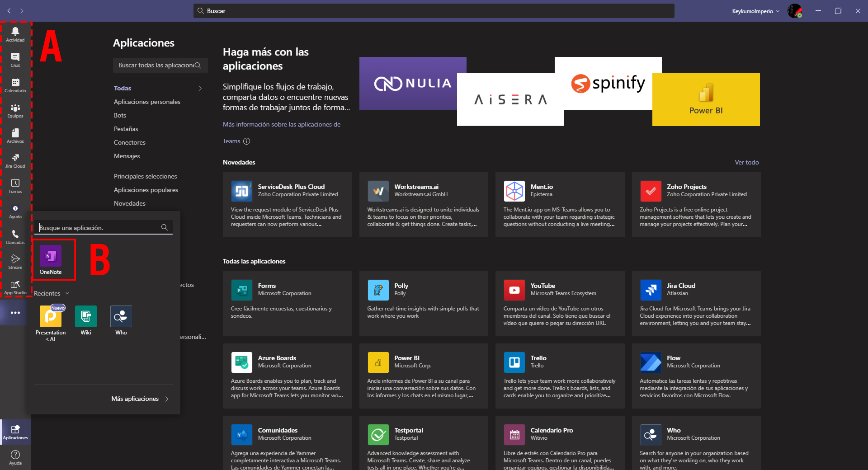This screenshot has height=470, width=868.
Task: Select the Conectores category
Action: [x=129, y=142]
